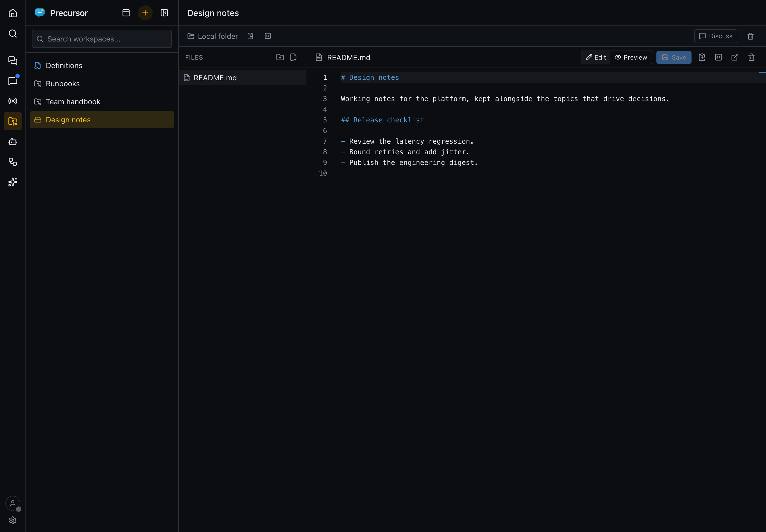Delete workspace using top trash icon

pos(750,36)
